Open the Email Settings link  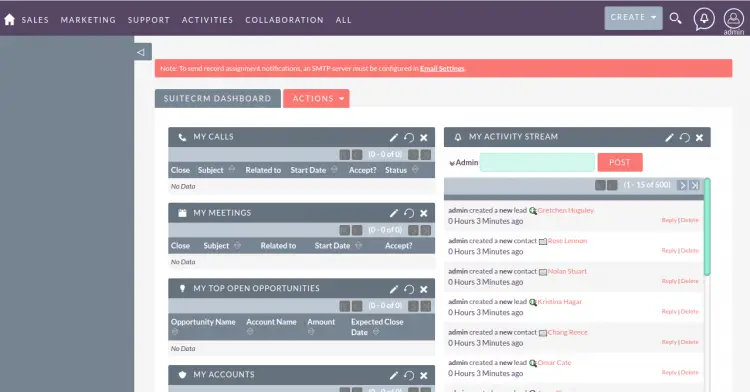pos(442,68)
